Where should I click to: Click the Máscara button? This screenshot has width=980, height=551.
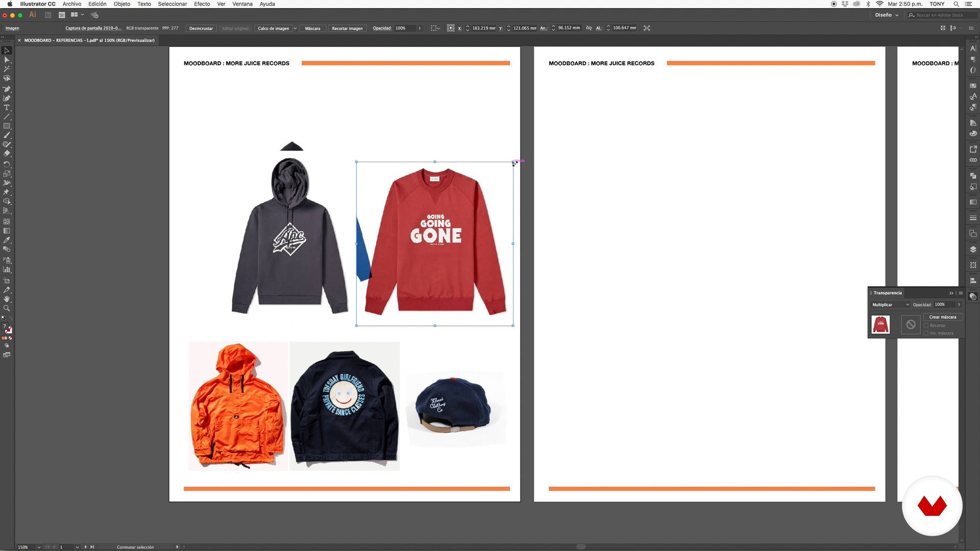(x=312, y=29)
